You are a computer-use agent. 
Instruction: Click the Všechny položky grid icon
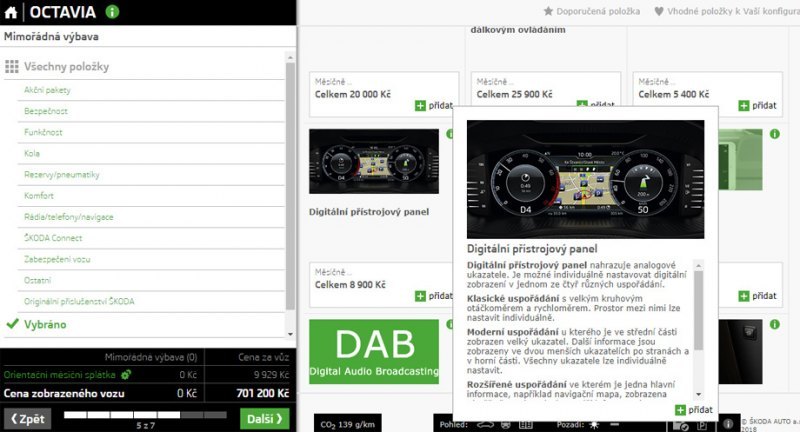12,67
